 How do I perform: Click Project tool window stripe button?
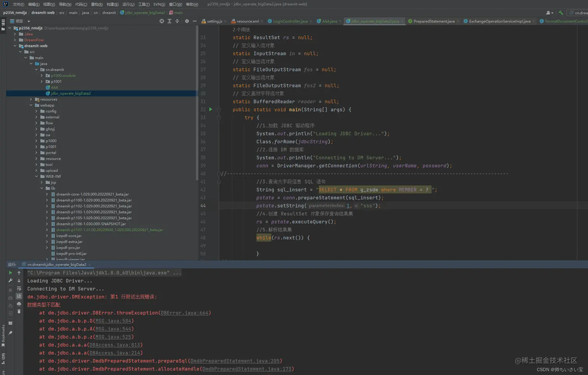coord(3,24)
